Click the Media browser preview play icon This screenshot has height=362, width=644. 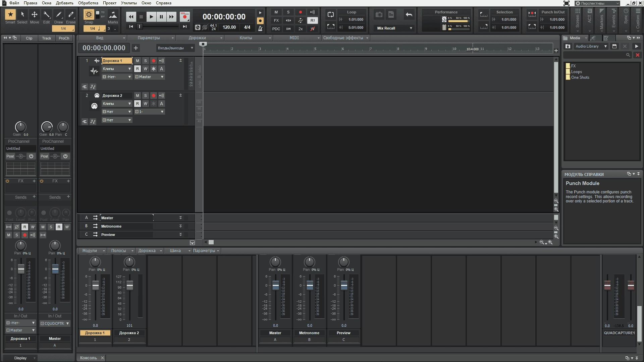tap(636, 46)
